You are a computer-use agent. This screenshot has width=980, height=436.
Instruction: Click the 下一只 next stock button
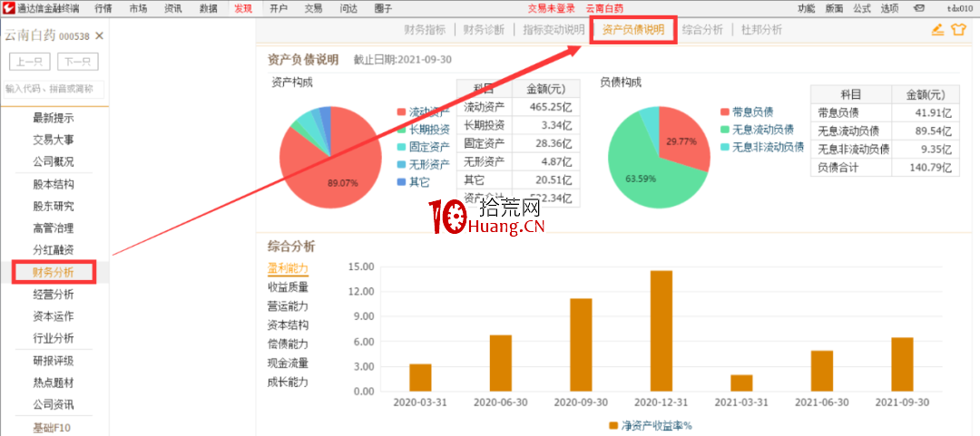coord(78,62)
